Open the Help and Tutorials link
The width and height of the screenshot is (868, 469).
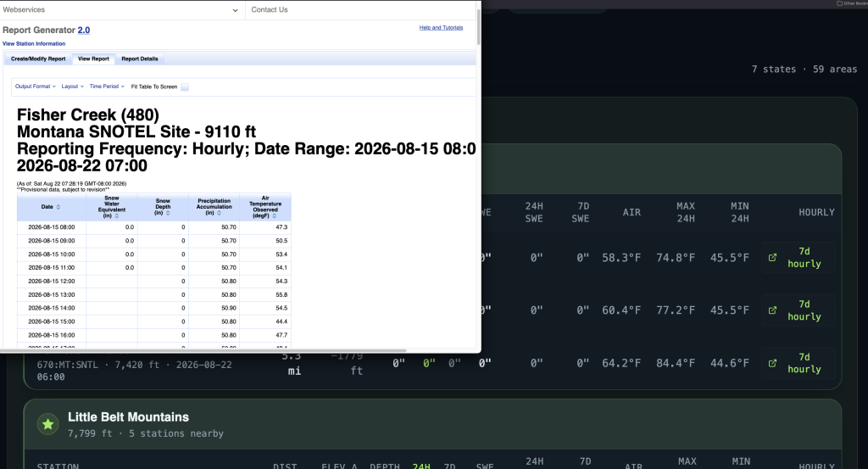[441, 28]
